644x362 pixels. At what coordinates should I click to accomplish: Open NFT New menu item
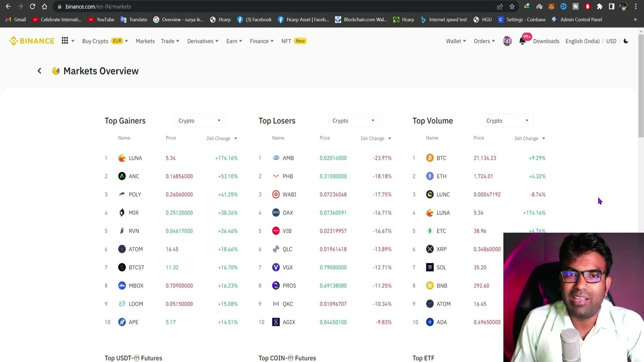point(294,41)
